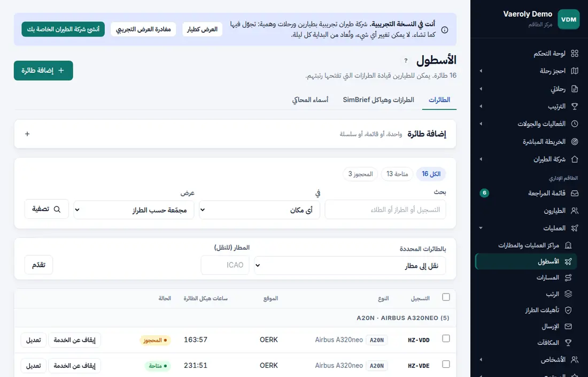Click the map icon beside احجز رحلة
The image size is (588, 377).
point(574,71)
